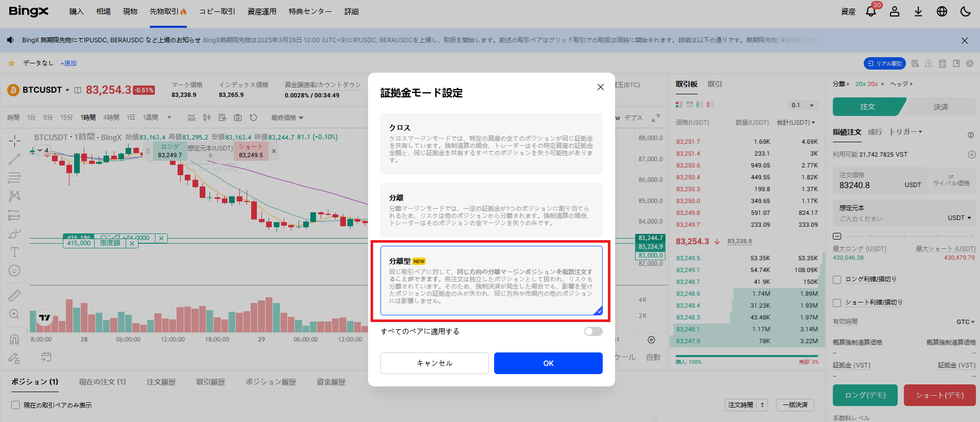Open BTCUSDT pair selector dropdown

coord(46,90)
